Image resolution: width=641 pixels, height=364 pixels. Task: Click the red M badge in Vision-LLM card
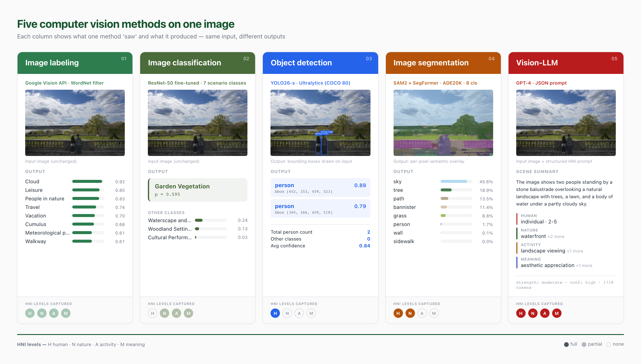557,313
